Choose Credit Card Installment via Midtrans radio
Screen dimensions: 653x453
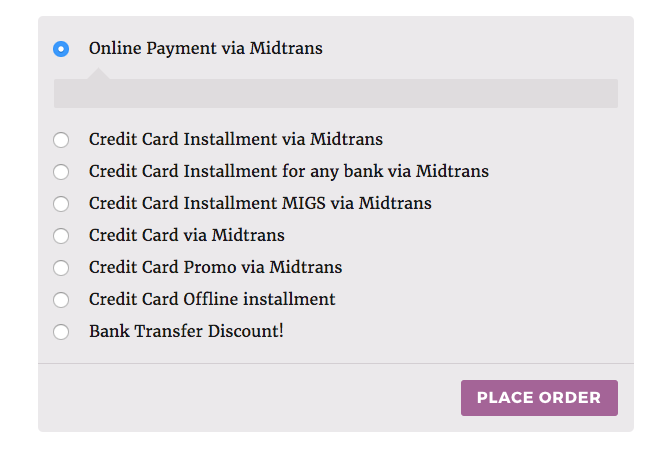click(62, 140)
